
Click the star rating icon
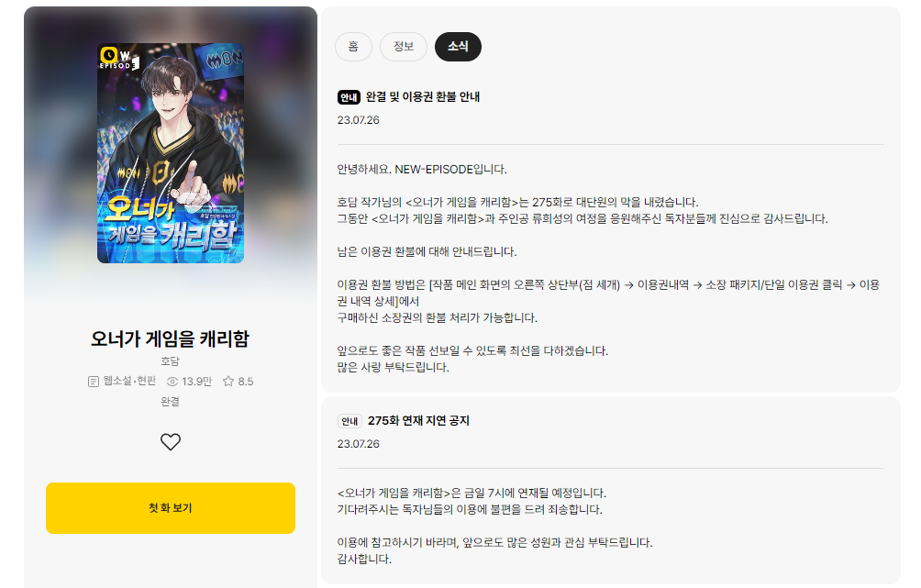click(228, 382)
